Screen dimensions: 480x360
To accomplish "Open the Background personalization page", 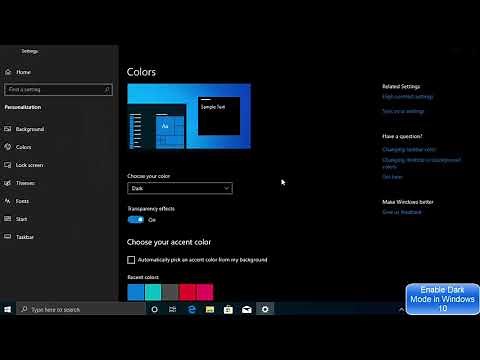I will pyautogui.click(x=24, y=129).
